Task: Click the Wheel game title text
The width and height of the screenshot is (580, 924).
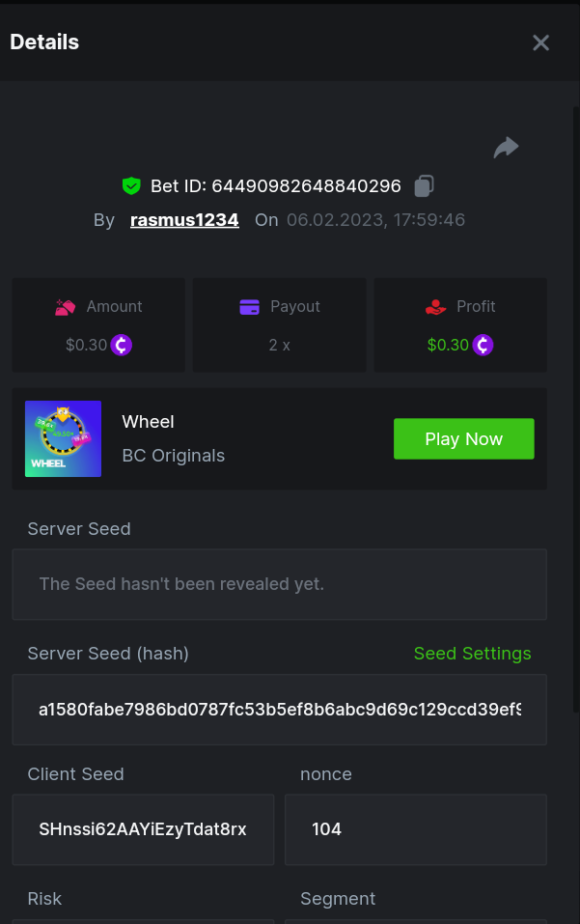Action: click(148, 422)
